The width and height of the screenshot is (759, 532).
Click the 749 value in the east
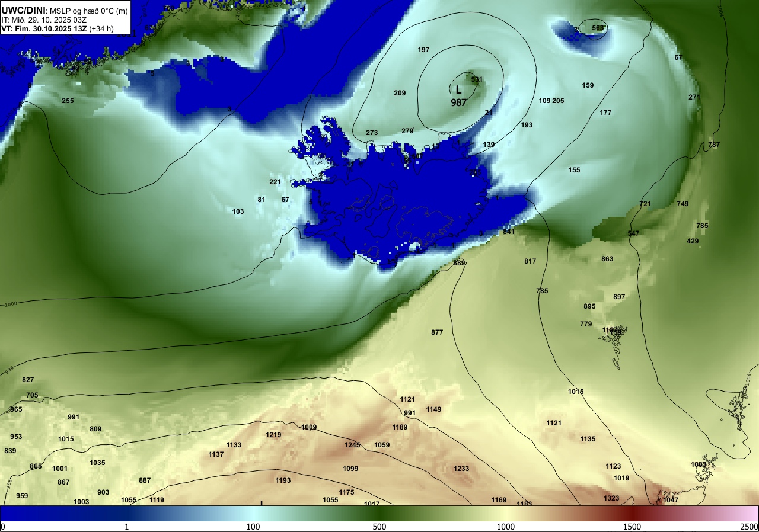pyautogui.click(x=683, y=204)
